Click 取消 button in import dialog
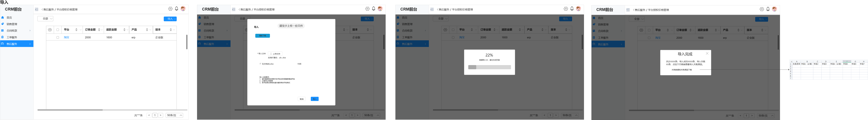Screen dimensions: 868x120 302,99
